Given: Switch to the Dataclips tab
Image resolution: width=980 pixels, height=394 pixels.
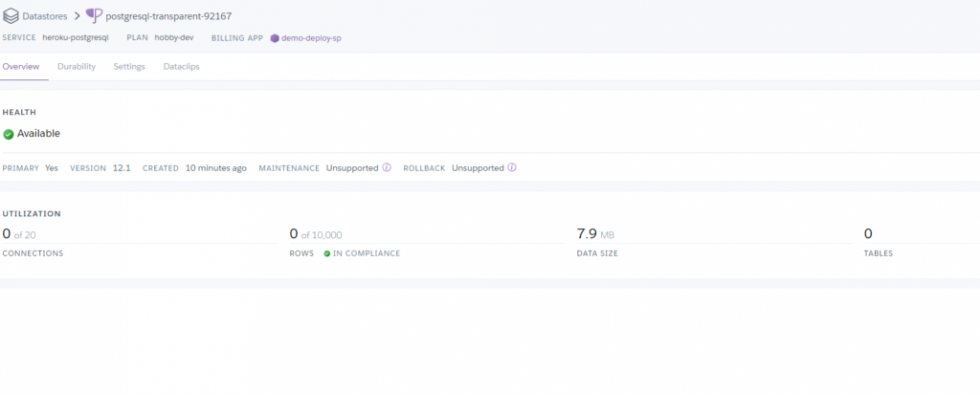Looking at the screenshot, I should (x=181, y=66).
